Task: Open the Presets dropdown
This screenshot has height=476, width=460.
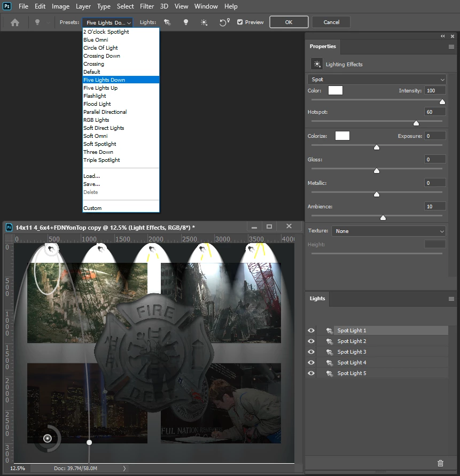Action: tap(107, 22)
